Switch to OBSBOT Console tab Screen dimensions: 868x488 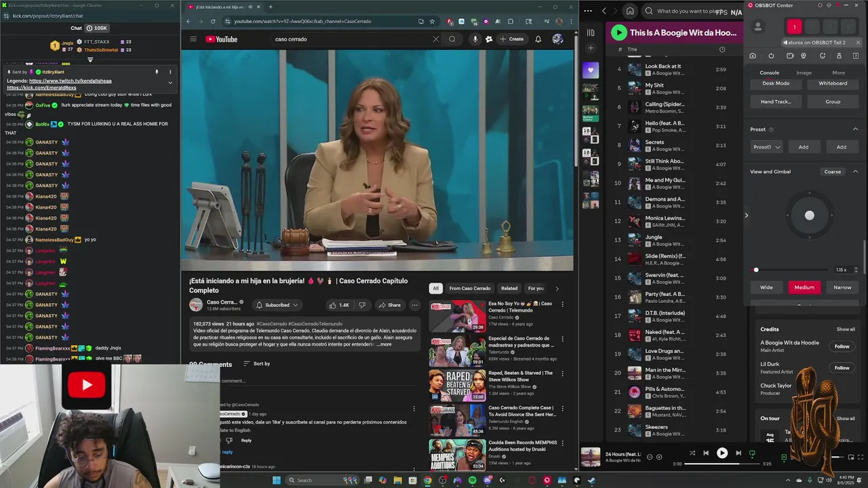pyautogui.click(x=769, y=73)
